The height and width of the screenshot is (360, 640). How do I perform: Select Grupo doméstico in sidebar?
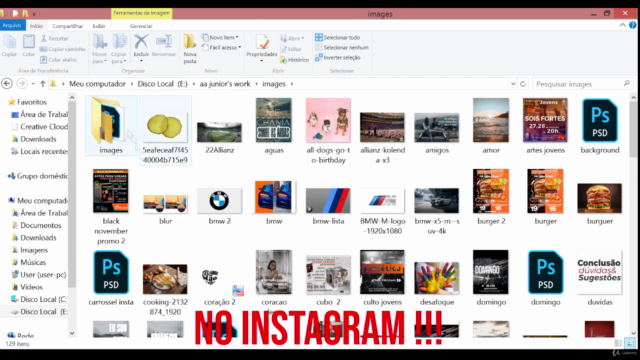tap(38, 176)
